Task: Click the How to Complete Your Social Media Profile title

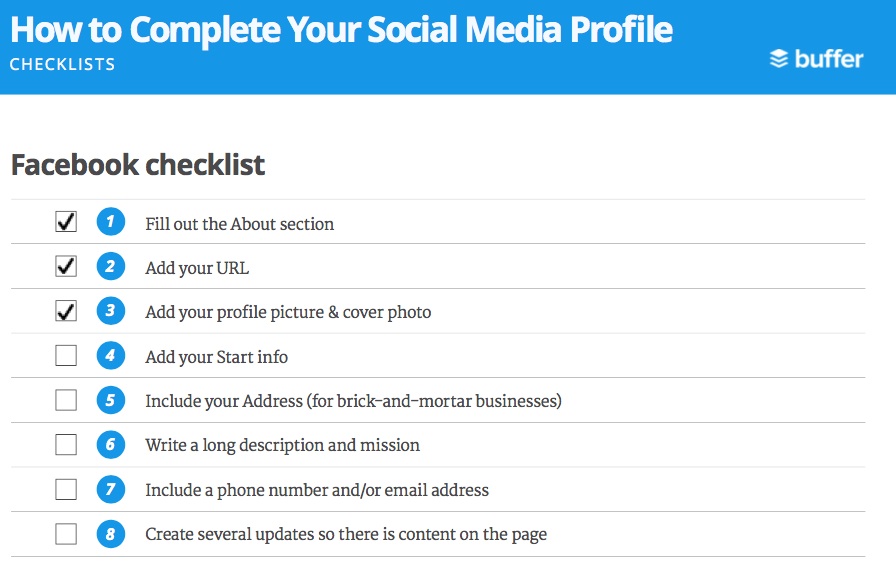Action: (x=341, y=30)
